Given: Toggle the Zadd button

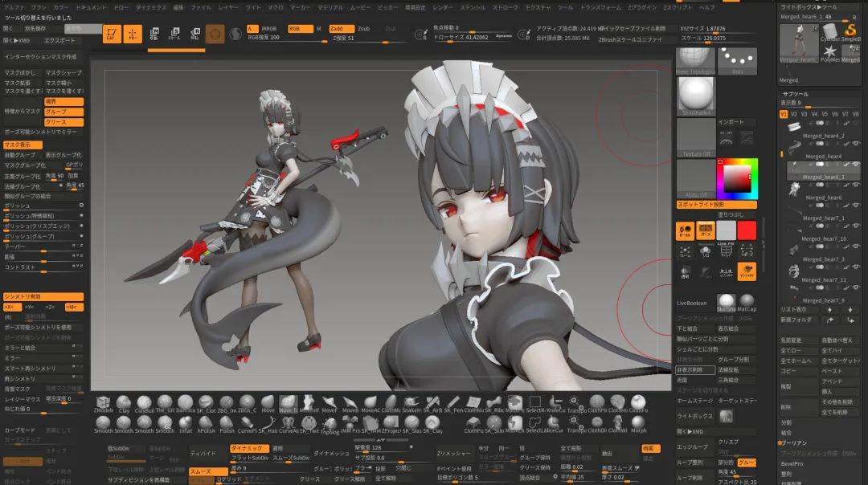Looking at the screenshot, I should (x=342, y=29).
